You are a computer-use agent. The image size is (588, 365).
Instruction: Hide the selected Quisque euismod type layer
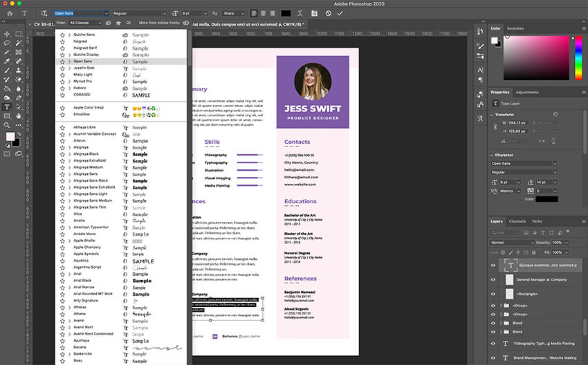coord(493,265)
